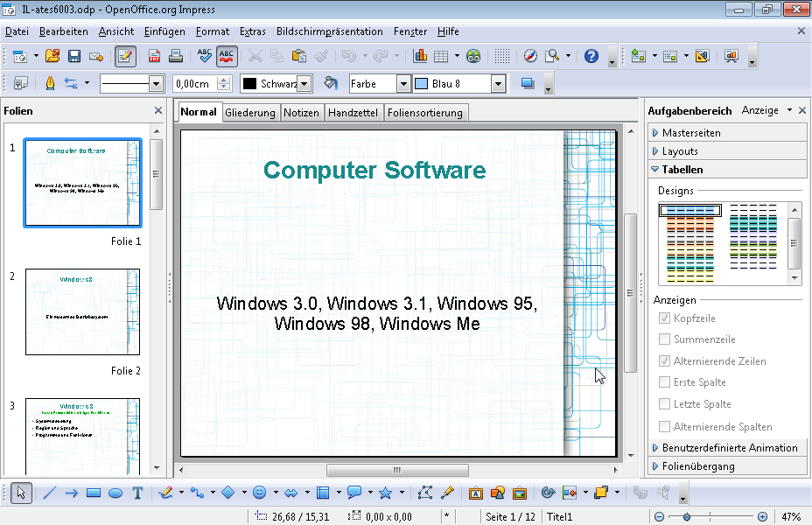Expand the Masterseiten section
The height and width of the screenshot is (525, 812).
[x=728, y=132]
